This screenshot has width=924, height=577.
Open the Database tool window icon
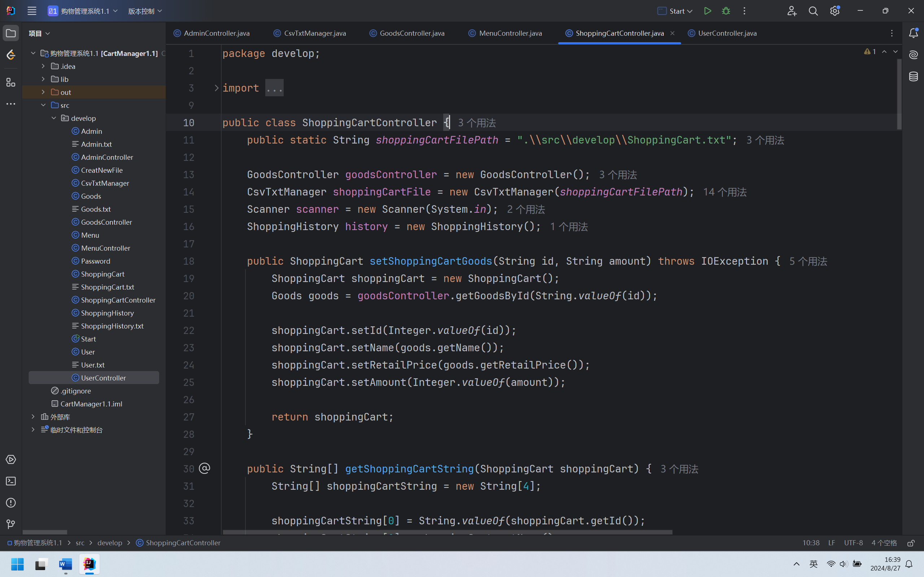tap(913, 76)
